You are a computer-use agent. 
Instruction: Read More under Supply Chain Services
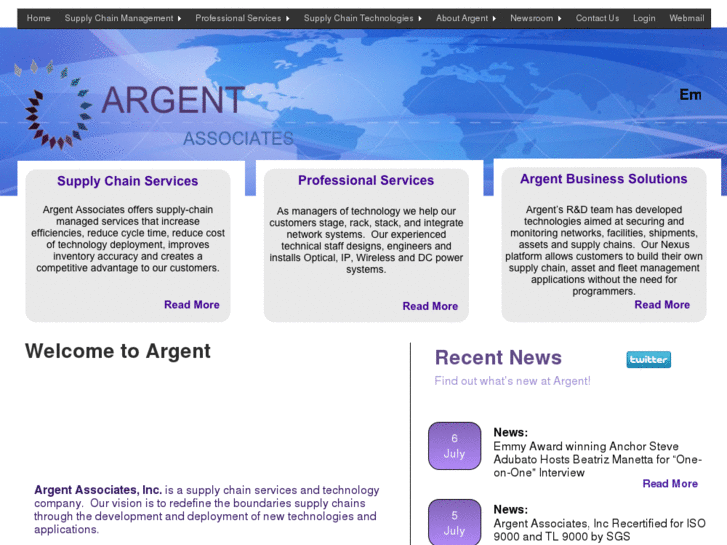(x=191, y=305)
